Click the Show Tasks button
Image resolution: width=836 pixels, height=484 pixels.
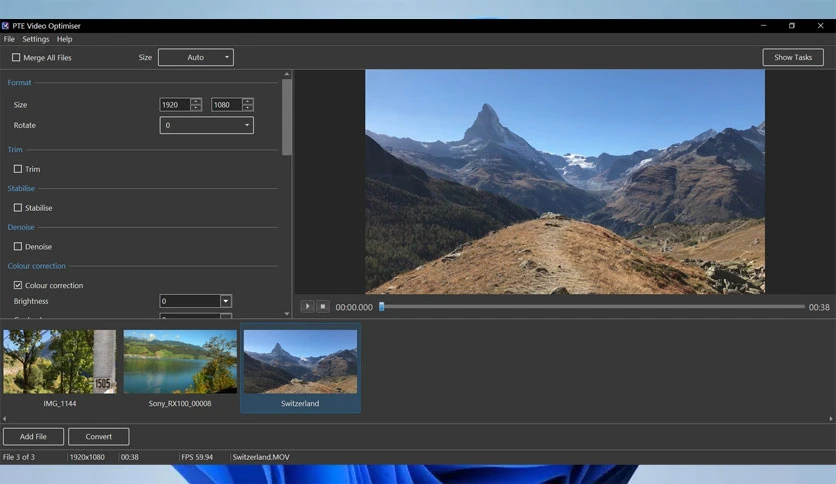793,57
